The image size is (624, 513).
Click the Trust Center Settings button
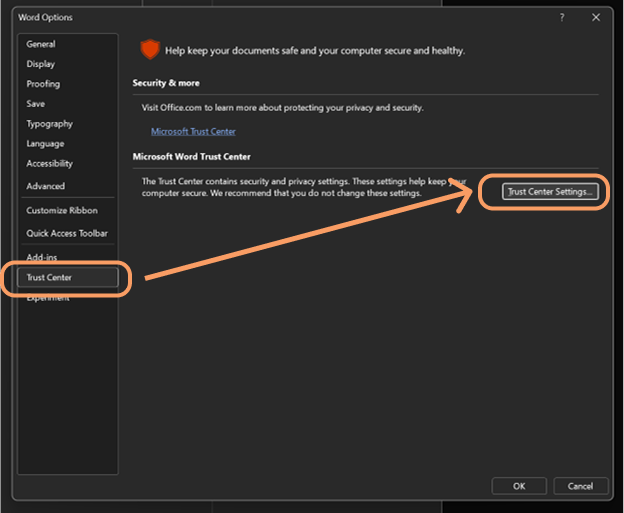coord(550,191)
